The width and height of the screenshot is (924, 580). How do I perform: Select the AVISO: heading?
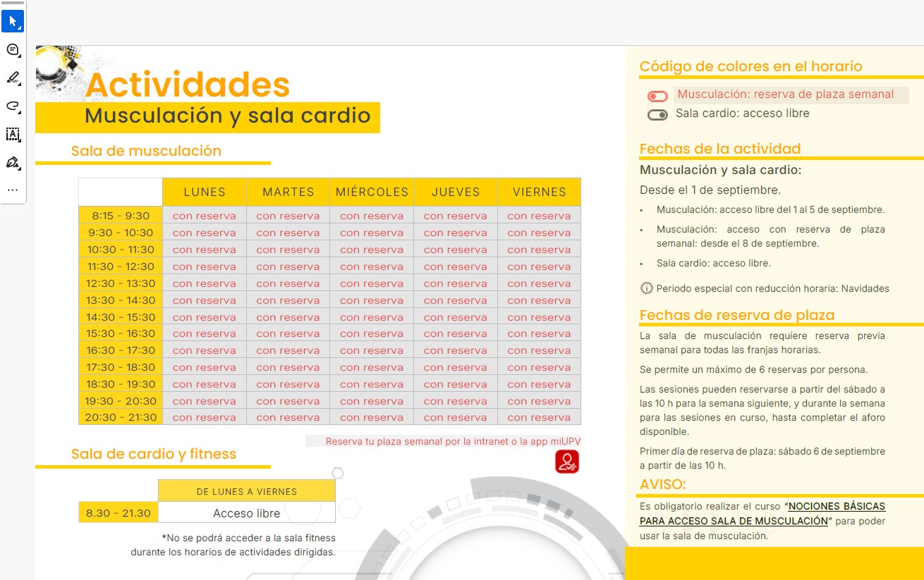coord(662,484)
